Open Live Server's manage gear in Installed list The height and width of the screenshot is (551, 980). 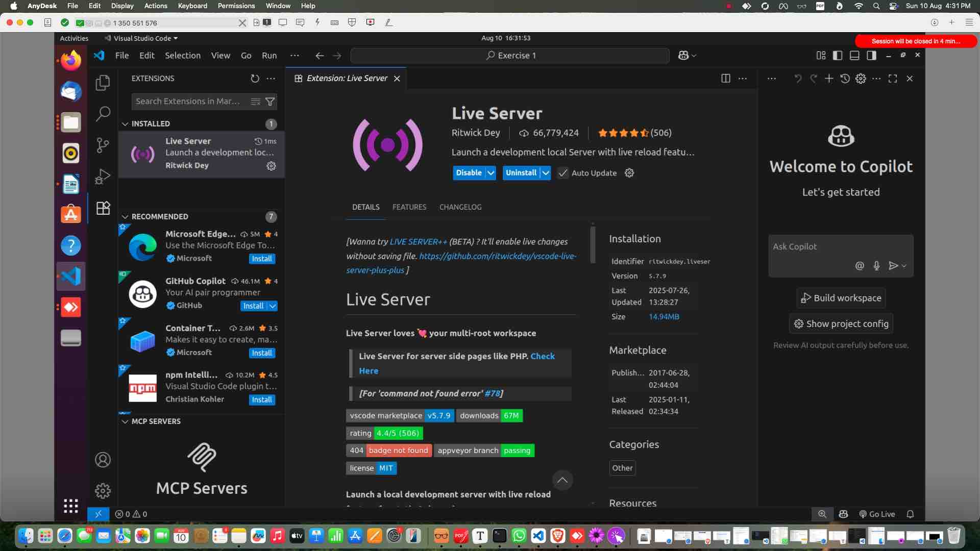point(271,166)
